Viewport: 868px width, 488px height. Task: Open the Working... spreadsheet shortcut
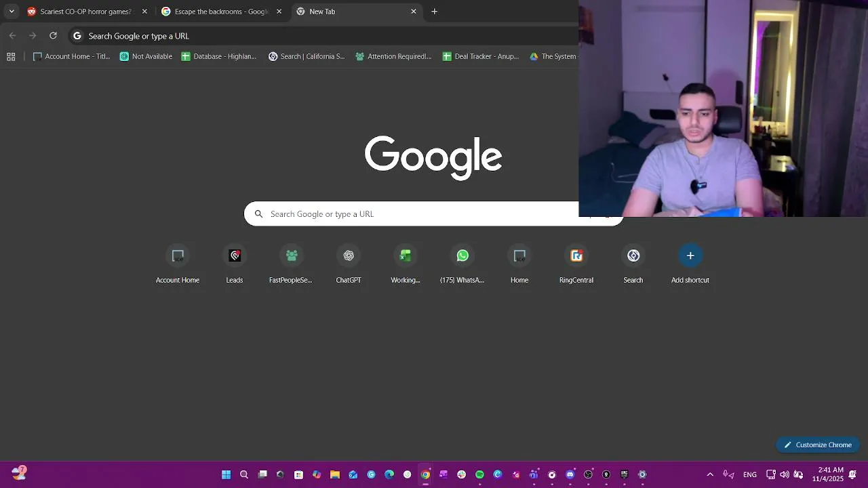(x=406, y=264)
